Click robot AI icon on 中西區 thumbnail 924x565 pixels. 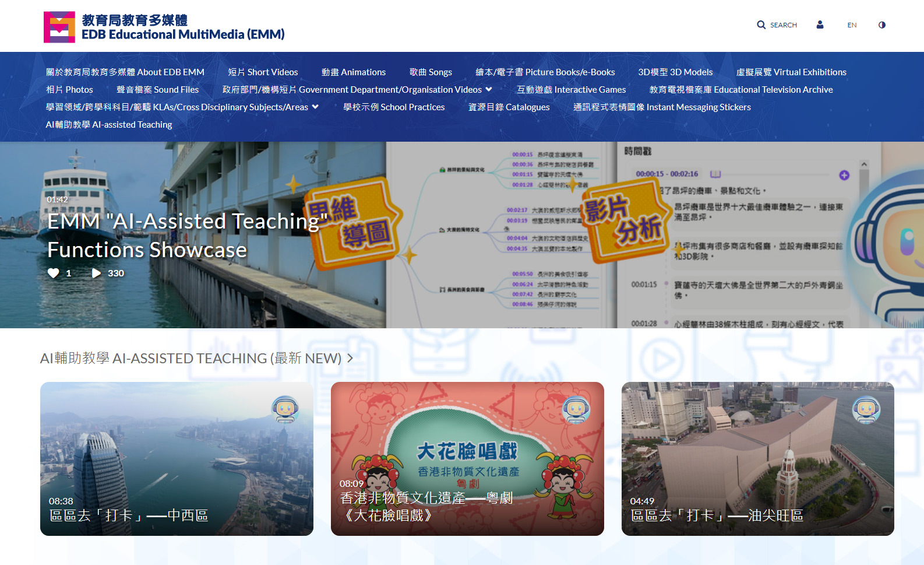click(x=285, y=409)
